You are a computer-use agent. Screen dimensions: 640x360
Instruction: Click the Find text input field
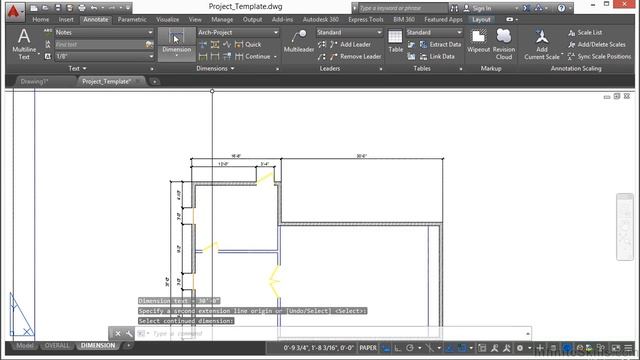pyautogui.click(x=100, y=44)
